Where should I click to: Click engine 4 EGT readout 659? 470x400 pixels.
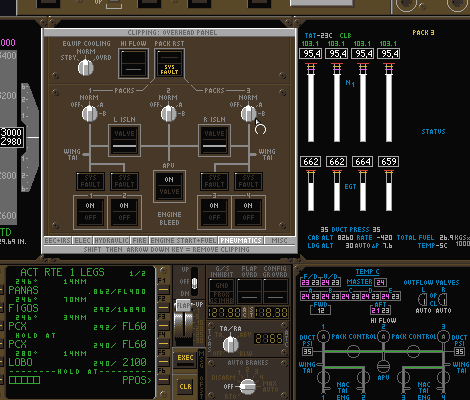coord(389,162)
